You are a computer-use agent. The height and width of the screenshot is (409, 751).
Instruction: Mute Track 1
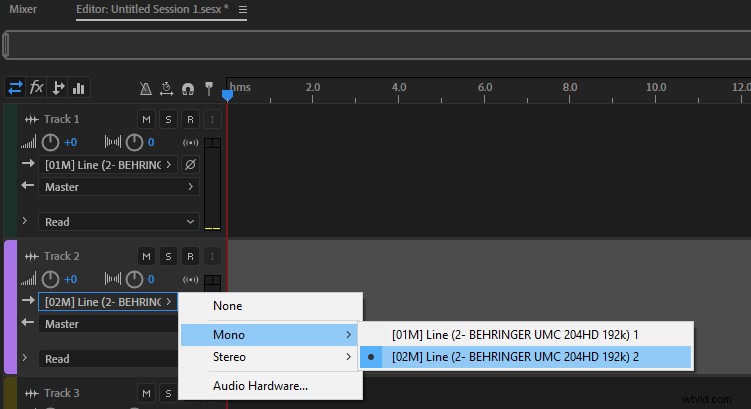[x=147, y=119]
